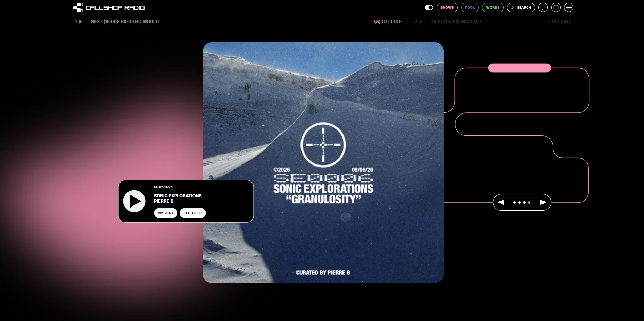Click the Callshop Radio logo

point(109,8)
